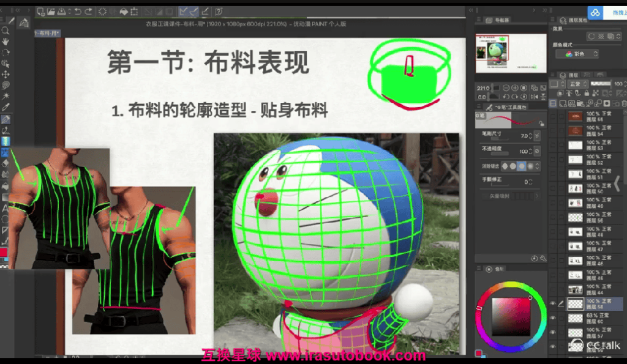Screen dimensions: 627x364
Task: Create a new vector layer
Action: 572,103
